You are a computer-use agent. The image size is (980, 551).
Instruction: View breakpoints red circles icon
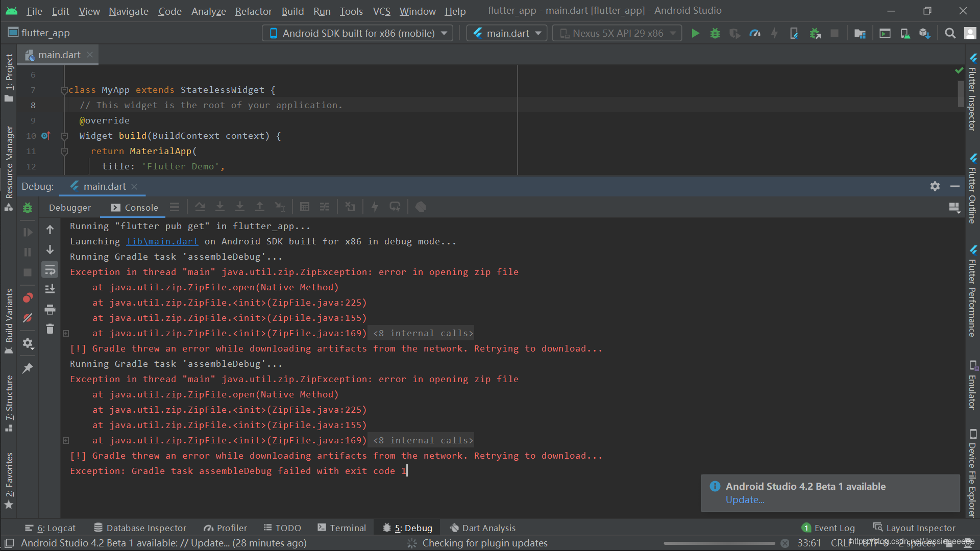(x=28, y=298)
